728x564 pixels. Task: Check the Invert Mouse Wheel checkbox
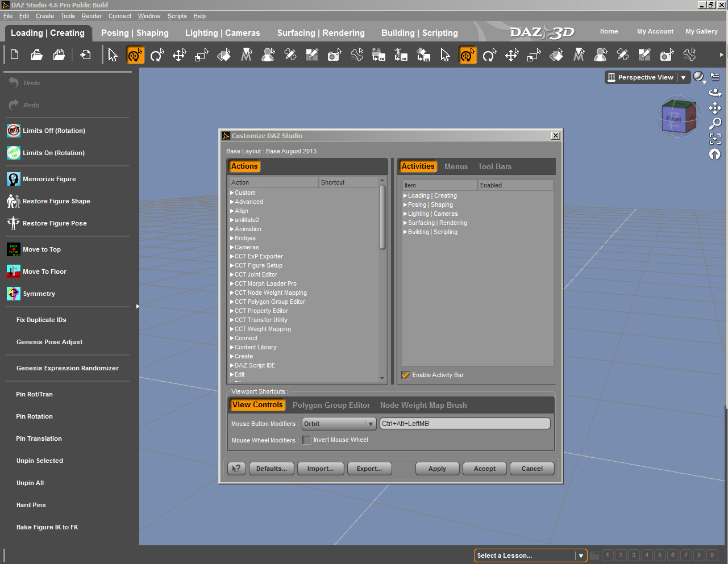point(307,440)
